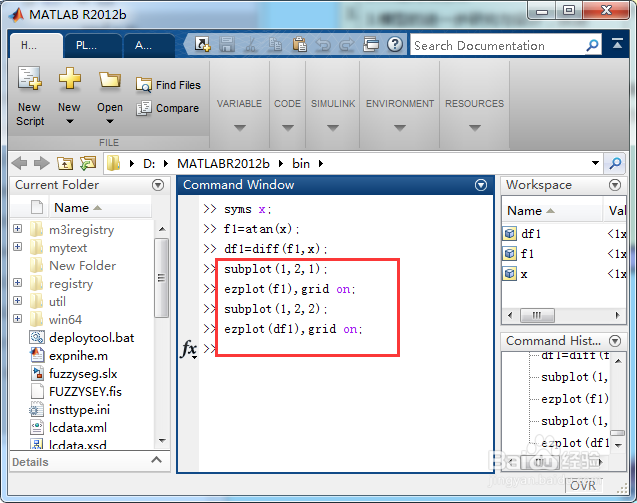Go forward with the right arrow in address bar
The image size is (637, 503).
click(41, 163)
